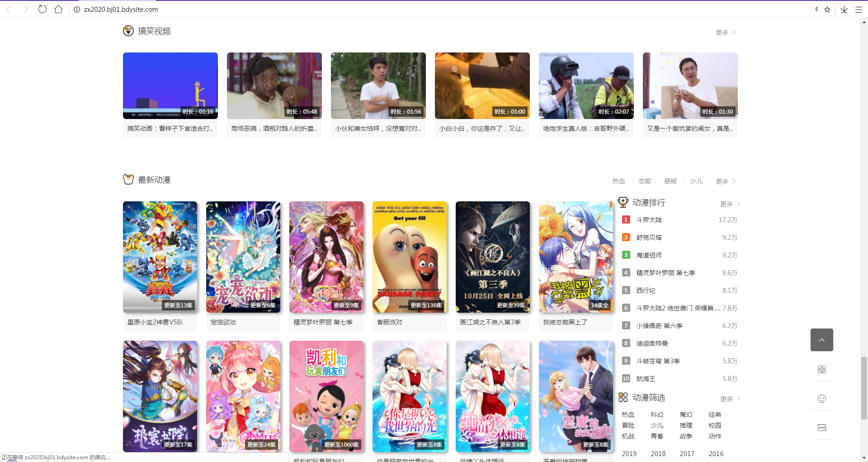
Task: Select the 悬疑 tab in 最新动漫
Action: pos(670,181)
